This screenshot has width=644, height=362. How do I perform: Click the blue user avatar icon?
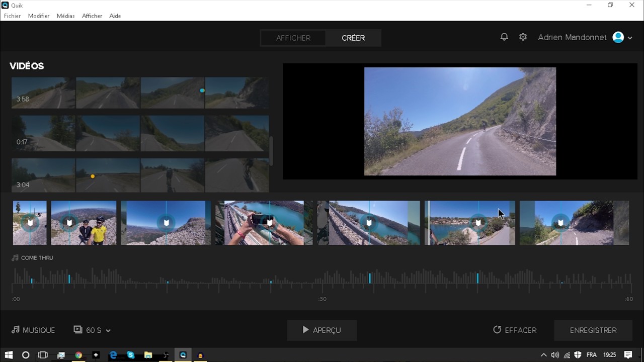click(618, 37)
